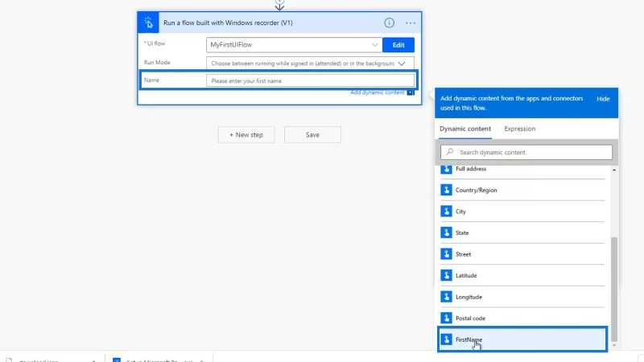Screen dimensions: 644x362
Task: Expand the MyFirstUIFlow dropdown
Action: tap(374, 45)
